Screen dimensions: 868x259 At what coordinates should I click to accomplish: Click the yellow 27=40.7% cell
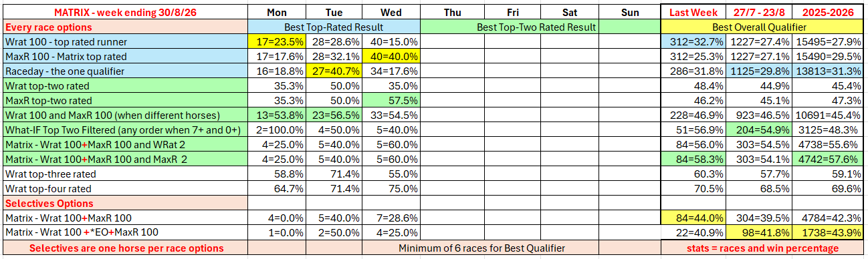(x=334, y=71)
